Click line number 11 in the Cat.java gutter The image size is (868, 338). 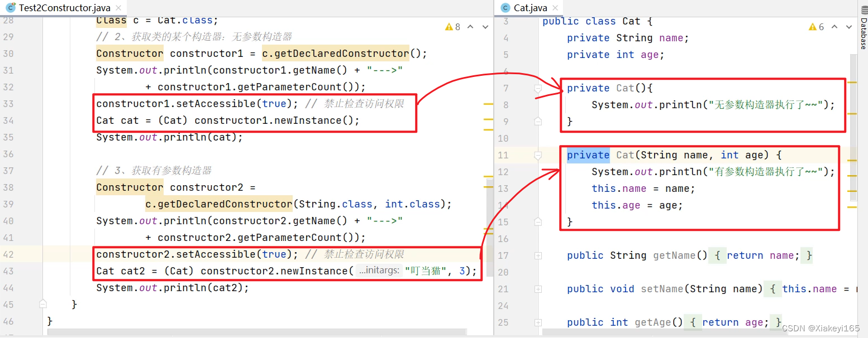(503, 155)
